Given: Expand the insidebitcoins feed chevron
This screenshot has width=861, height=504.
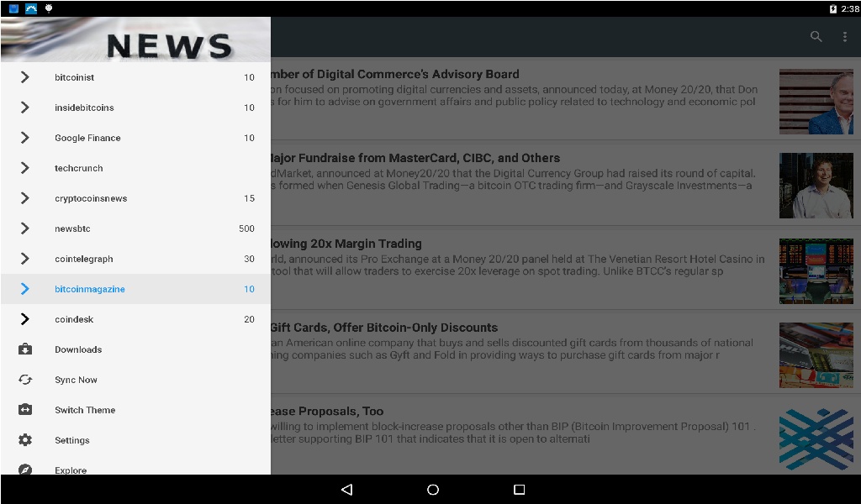Looking at the screenshot, I should point(24,108).
